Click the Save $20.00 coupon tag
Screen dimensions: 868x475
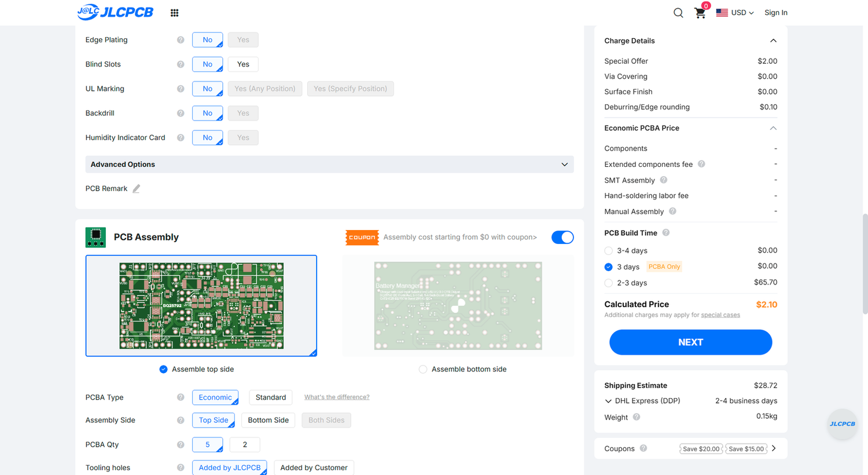coord(701,449)
